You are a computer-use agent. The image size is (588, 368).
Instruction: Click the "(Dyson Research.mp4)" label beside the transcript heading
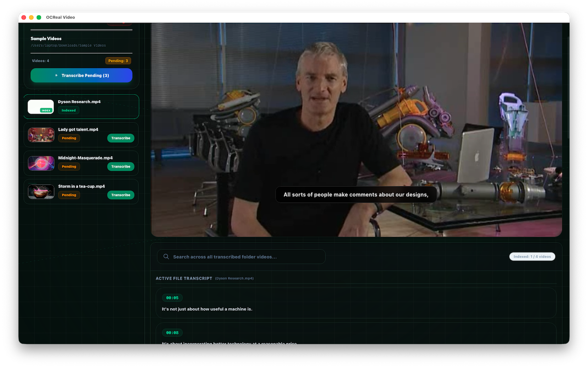point(234,278)
